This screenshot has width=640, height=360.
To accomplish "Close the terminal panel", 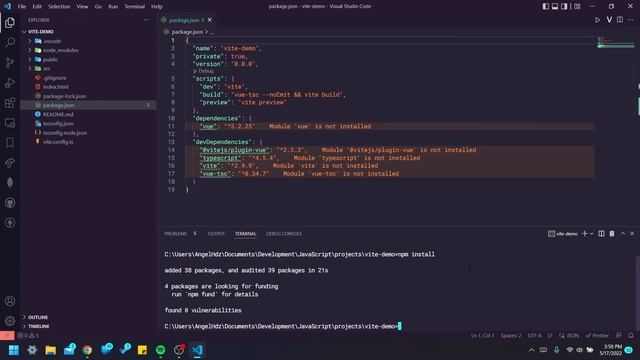I will coord(632,233).
